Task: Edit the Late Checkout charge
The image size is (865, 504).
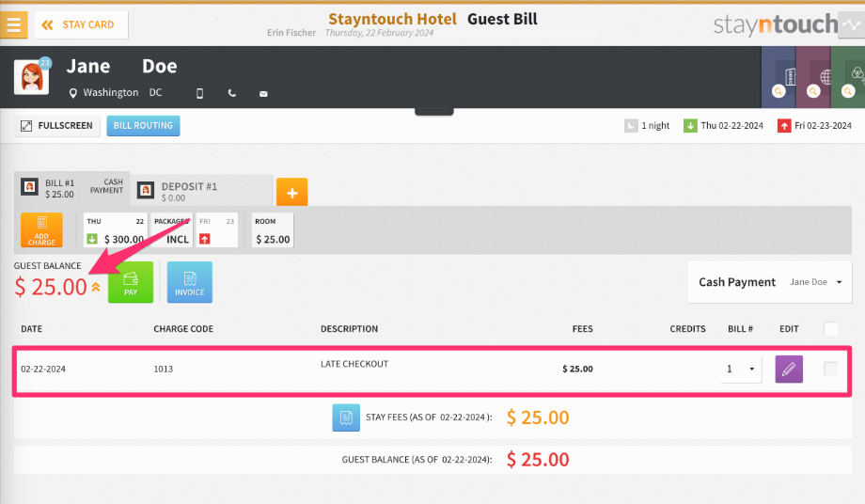Action: [x=789, y=369]
